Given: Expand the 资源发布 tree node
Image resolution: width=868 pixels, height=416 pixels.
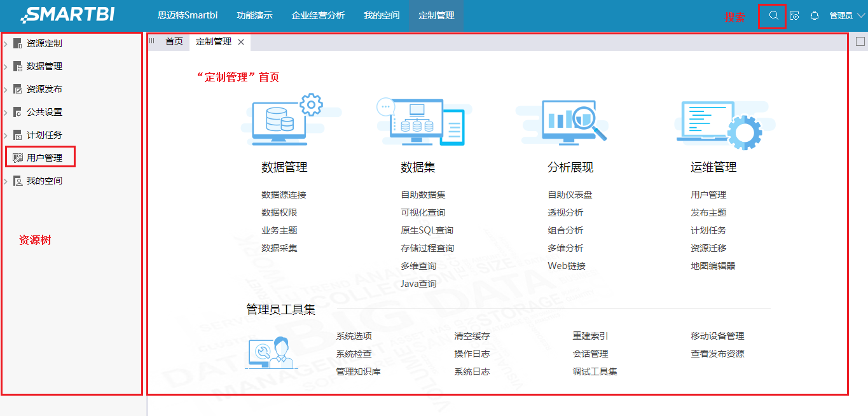Looking at the screenshot, I should 6,90.
